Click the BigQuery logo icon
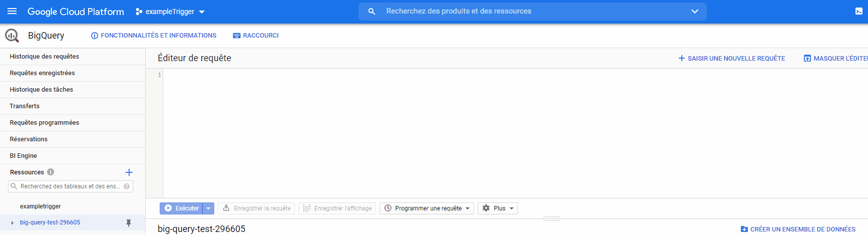Viewport: 868px width, 235px height. pyautogui.click(x=12, y=36)
